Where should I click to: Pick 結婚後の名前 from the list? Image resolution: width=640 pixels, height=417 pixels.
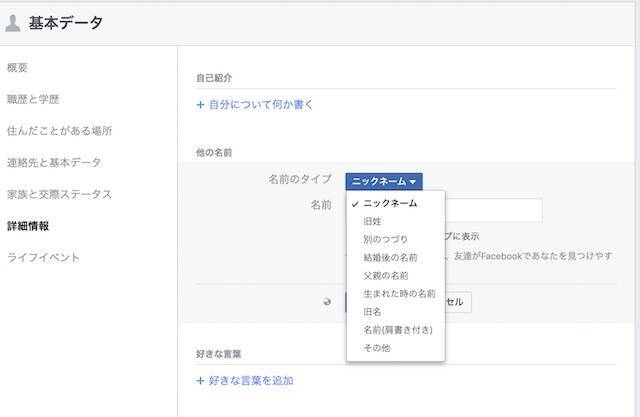coord(390,257)
